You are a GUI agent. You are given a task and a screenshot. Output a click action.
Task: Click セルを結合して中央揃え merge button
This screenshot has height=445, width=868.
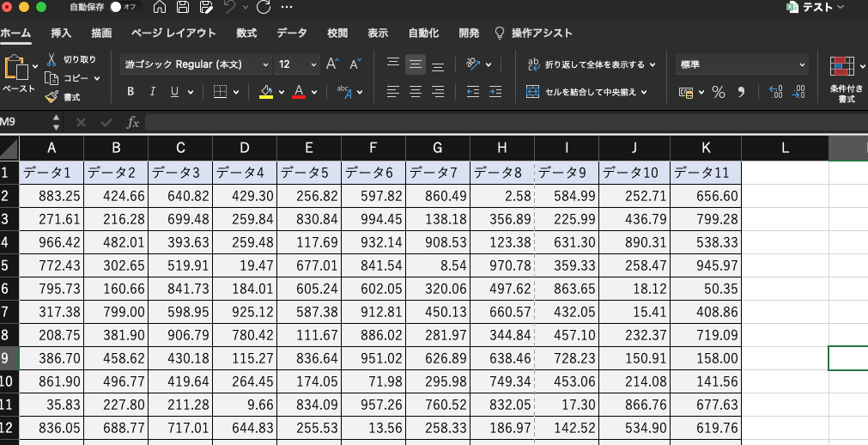tap(586, 92)
